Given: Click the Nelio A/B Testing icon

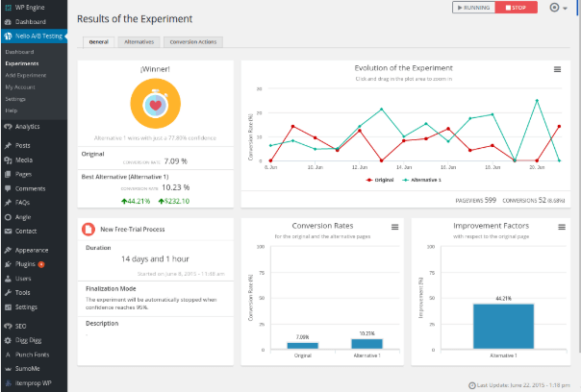Looking at the screenshot, I should (x=8, y=36).
